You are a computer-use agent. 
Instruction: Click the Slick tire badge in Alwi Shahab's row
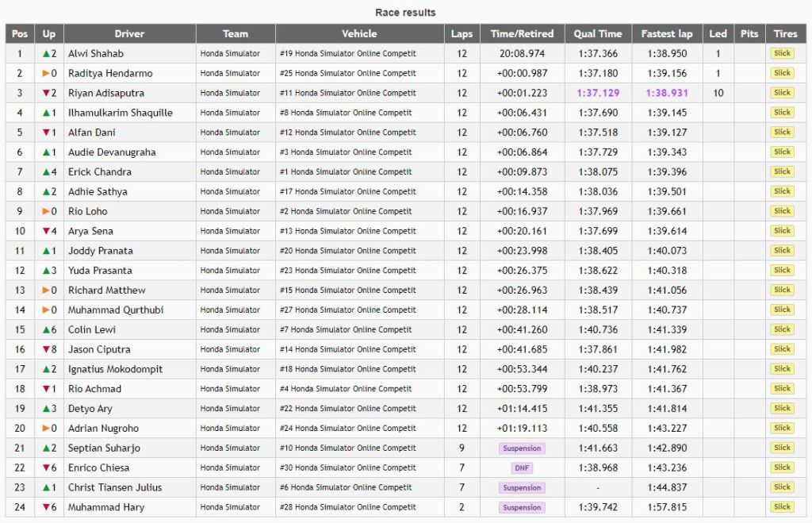click(782, 54)
